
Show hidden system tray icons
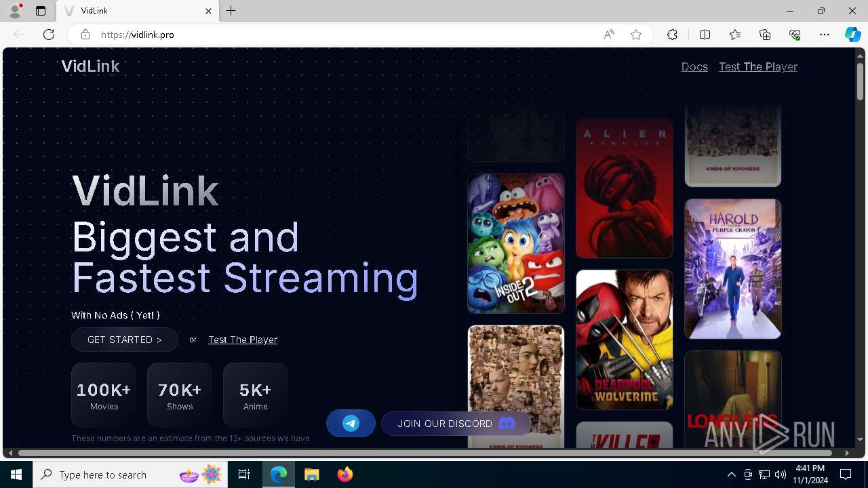732,474
